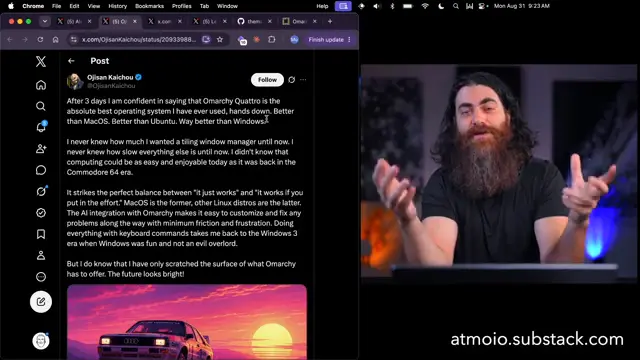Open Bookmarks in X sidebar

41,234
